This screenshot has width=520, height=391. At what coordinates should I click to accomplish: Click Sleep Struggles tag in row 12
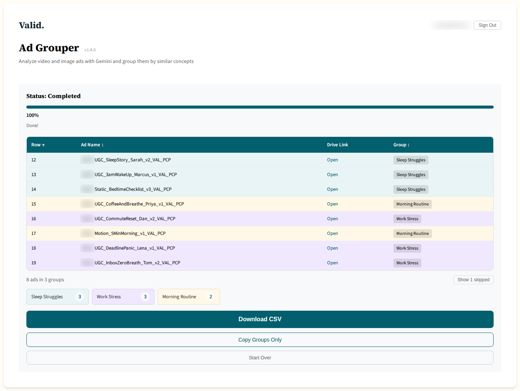click(411, 160)
